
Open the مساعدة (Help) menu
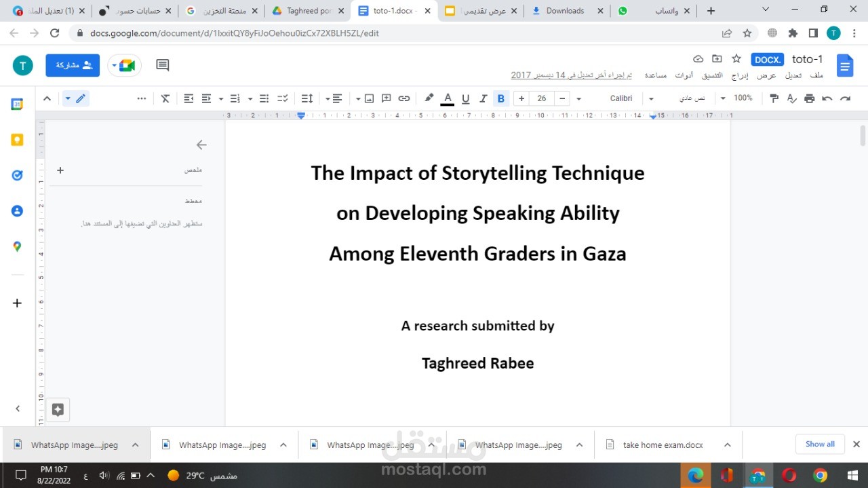point(655,75)
